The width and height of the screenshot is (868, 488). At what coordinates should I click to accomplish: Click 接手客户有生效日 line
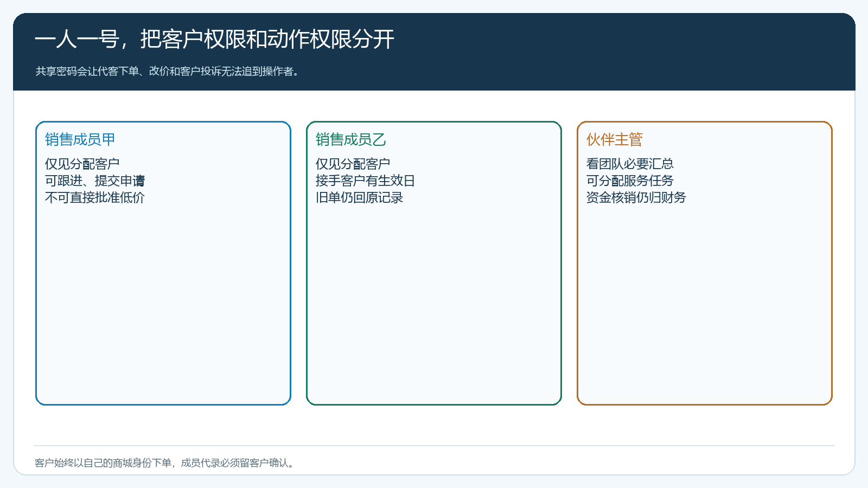point(365,181)
